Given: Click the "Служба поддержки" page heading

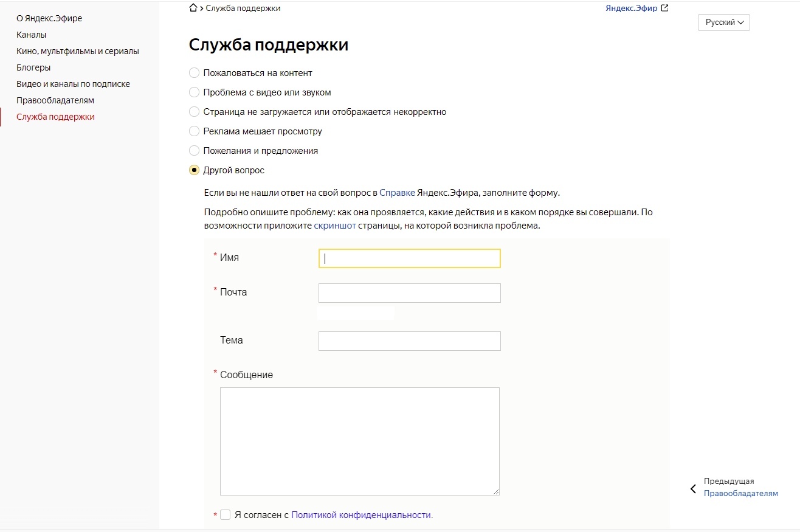Looking at the screenshot, I should [269, 45].
